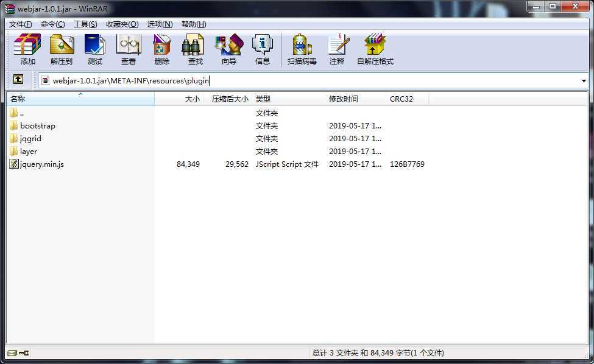Sort by Packed size (压缩后大小) header

(228, 99)
